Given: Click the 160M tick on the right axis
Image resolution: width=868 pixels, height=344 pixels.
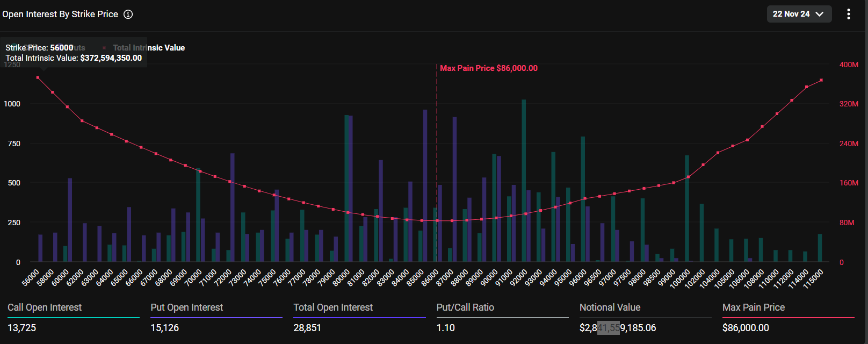Looking at the screenshot, I should (x=849, y=183).
